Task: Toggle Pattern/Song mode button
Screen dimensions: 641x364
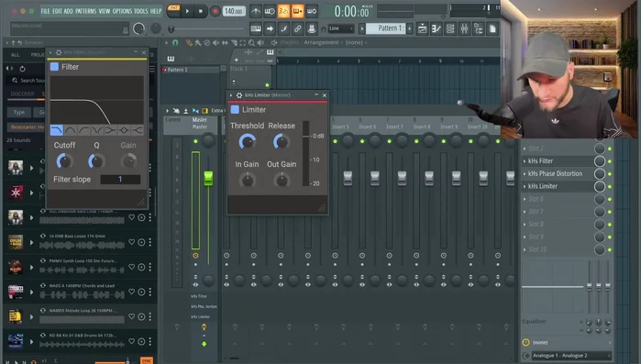Action: [x=173, y=11]
